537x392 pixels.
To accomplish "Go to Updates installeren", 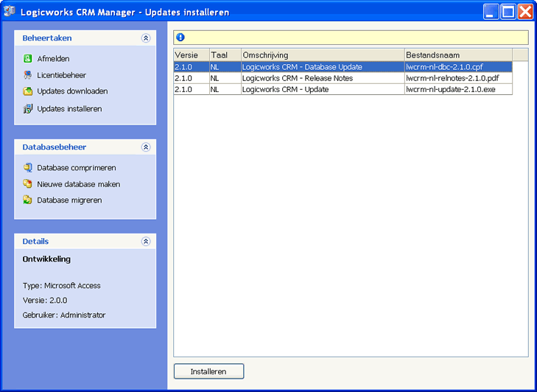I will [x=69, y=108].
